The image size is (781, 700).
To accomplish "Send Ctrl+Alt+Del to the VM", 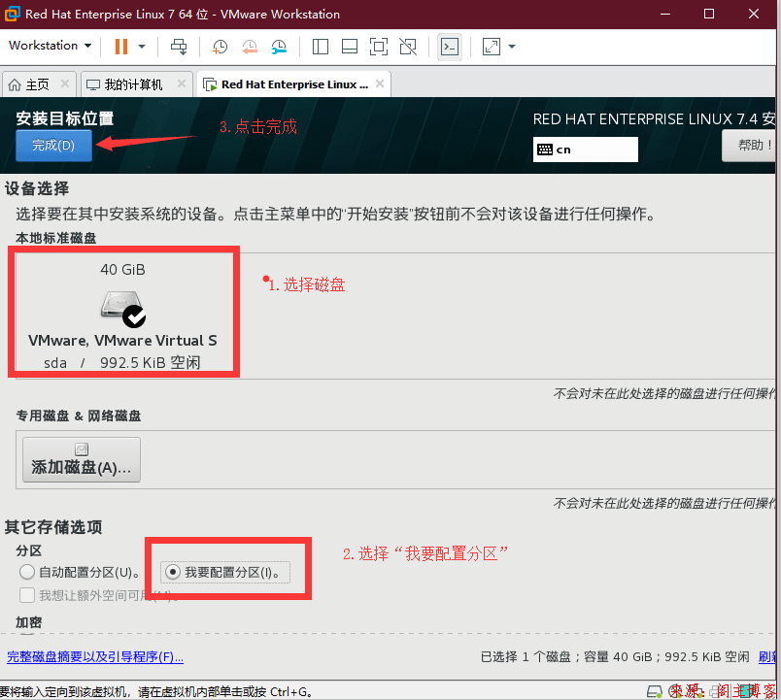I will (x=179, y=47).
